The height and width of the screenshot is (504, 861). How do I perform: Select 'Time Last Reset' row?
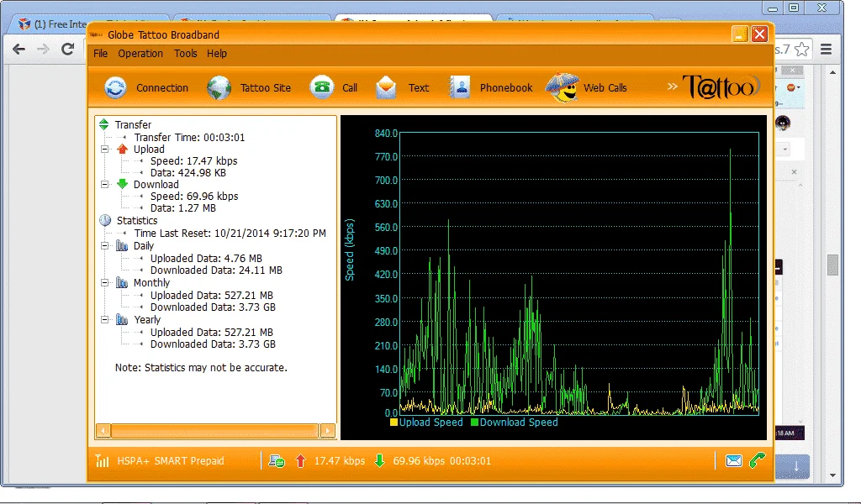point(230,234)
